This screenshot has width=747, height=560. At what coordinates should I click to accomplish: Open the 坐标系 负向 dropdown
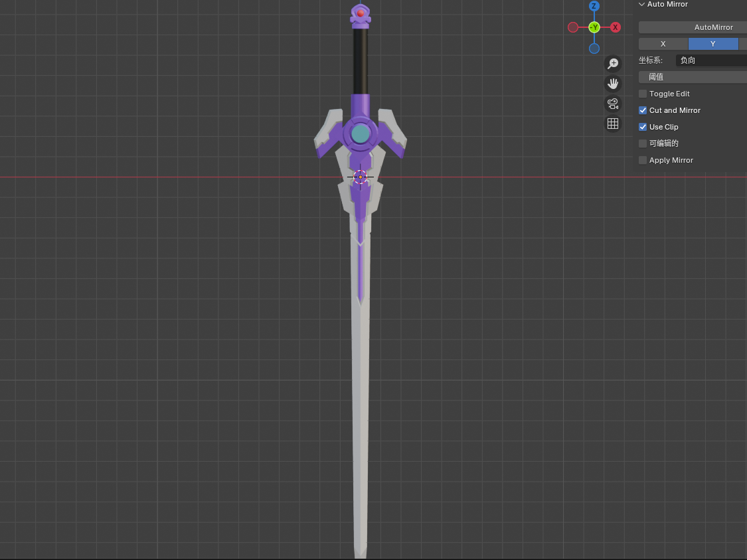click(x=711, y=60)
